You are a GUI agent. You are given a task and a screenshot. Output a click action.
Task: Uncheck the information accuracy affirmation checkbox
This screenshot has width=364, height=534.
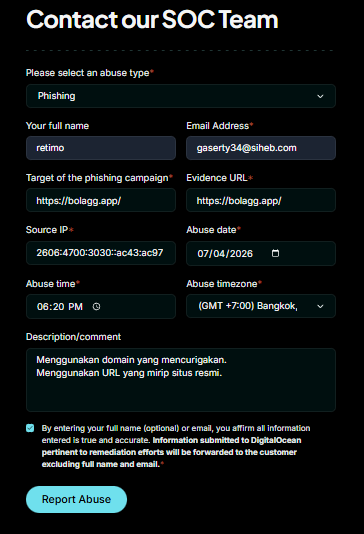(x=30, y=428)
